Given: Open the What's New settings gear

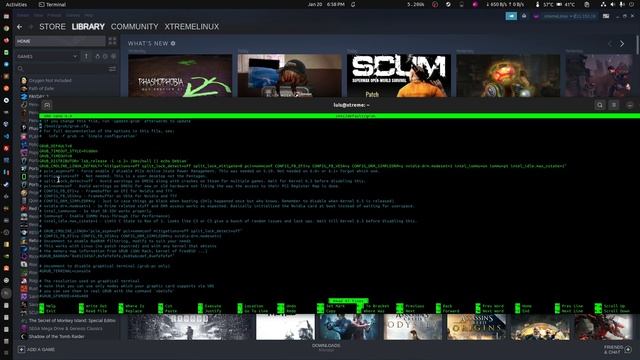Looking at the screenshot, I should tap(173, 43).
